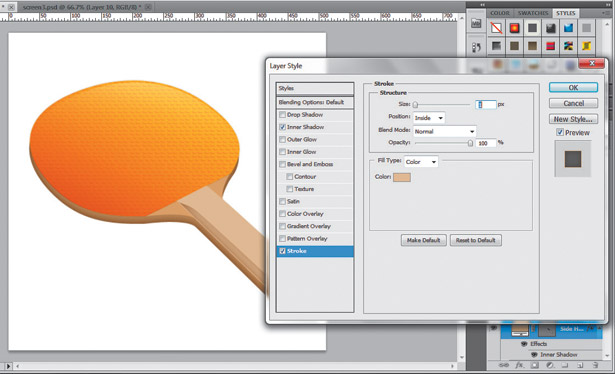The image size is (615, 374).
Task: Click the link layers icon
Action: coord(503,365)
